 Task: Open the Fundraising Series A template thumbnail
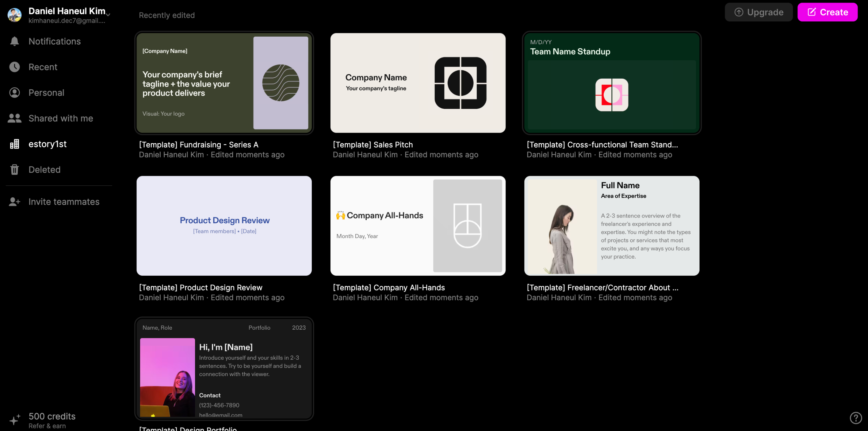(x=224, y=83)
